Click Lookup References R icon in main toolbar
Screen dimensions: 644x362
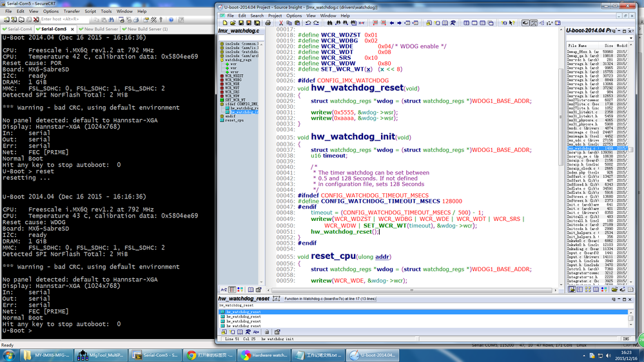tap(453, 23)
